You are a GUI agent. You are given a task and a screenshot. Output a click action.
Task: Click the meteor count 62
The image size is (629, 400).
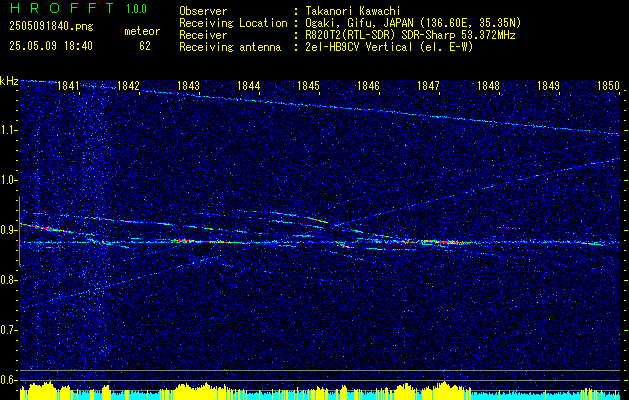coord(145,46)
